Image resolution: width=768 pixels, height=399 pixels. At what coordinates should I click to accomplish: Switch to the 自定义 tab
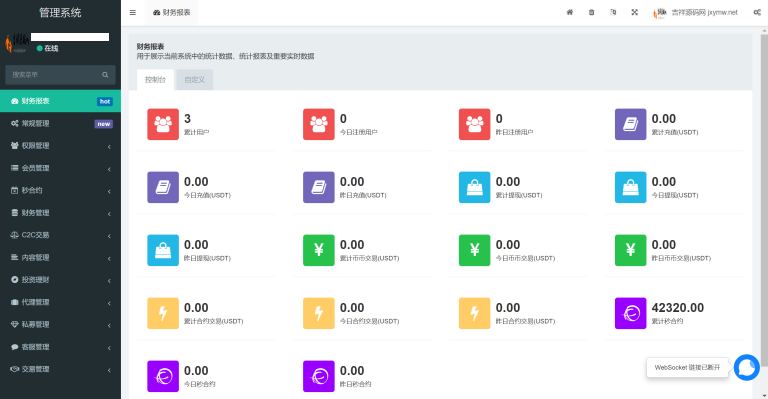tap(194, 80)
